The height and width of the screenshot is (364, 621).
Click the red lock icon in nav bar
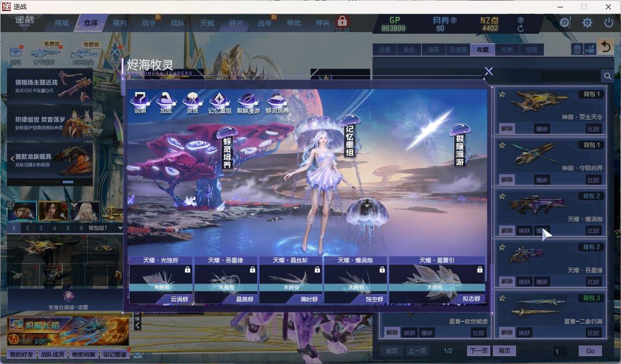pyautogui.click(x=342, y=21)
